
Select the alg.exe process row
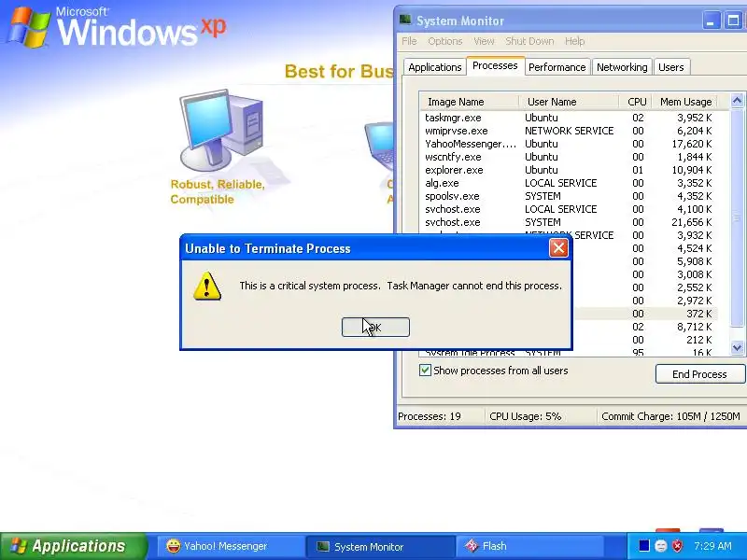(569, 183)
